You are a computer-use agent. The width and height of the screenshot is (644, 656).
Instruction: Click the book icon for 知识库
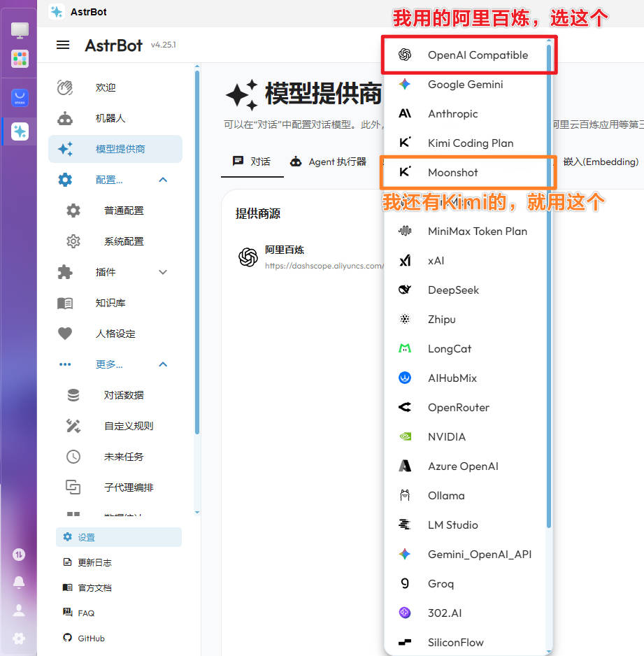[x=65, y=303]
